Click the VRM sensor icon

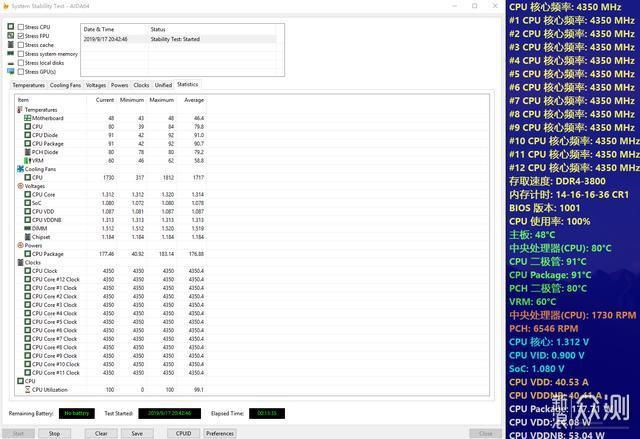(27, 160)
